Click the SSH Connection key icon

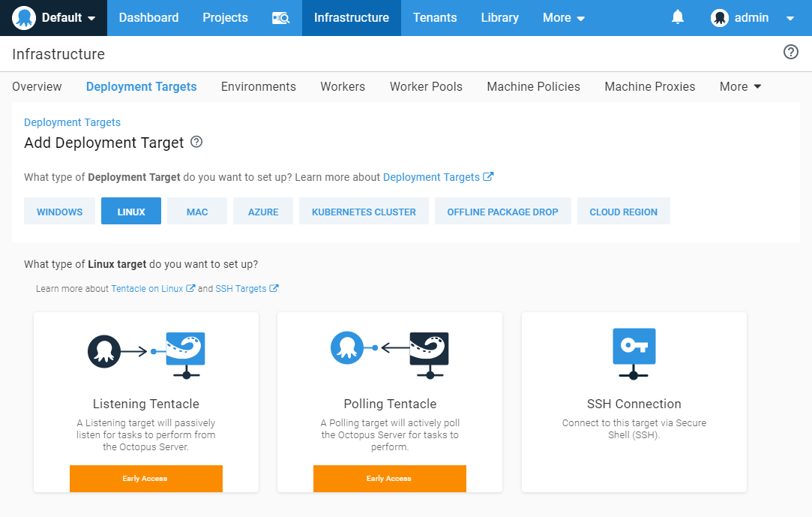point(634,351)
